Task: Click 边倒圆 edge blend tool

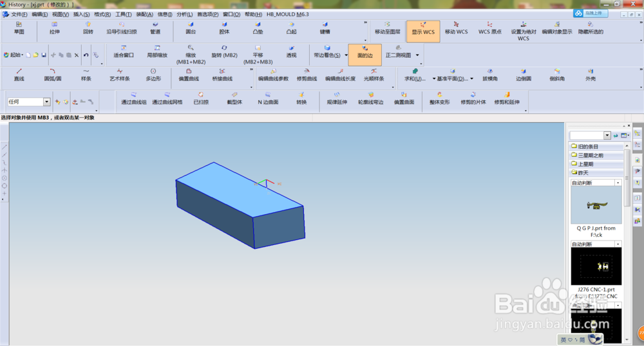Action: pyautogui.click(x=523, y=75)
